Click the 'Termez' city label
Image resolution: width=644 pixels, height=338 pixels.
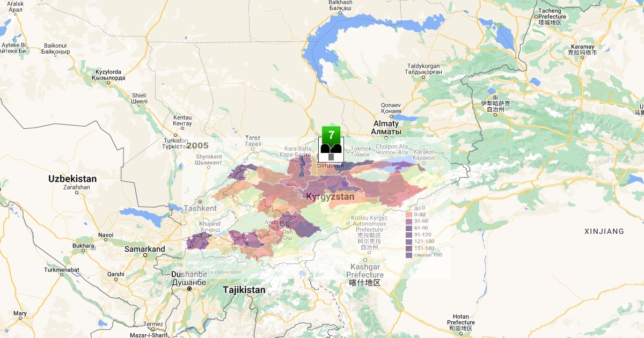(x=153, y=324)
